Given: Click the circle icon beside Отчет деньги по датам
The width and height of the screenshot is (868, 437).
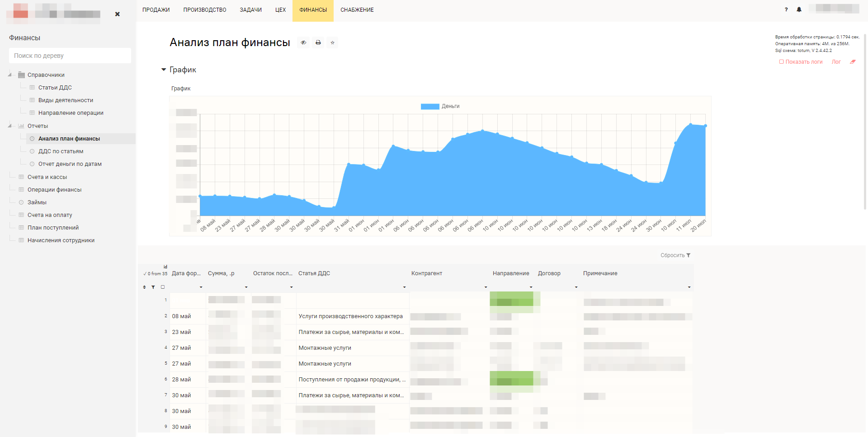Looking at the screenshot, I should point(32,164).
